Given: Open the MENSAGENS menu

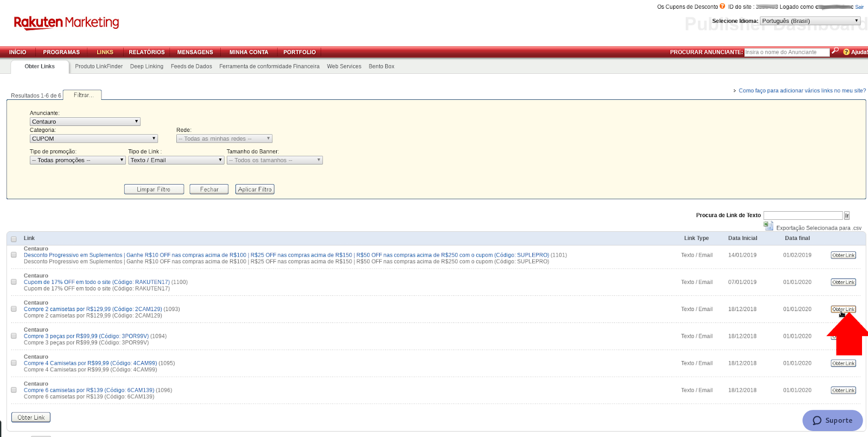Looking at the screenshot, I should click(195, 52).
